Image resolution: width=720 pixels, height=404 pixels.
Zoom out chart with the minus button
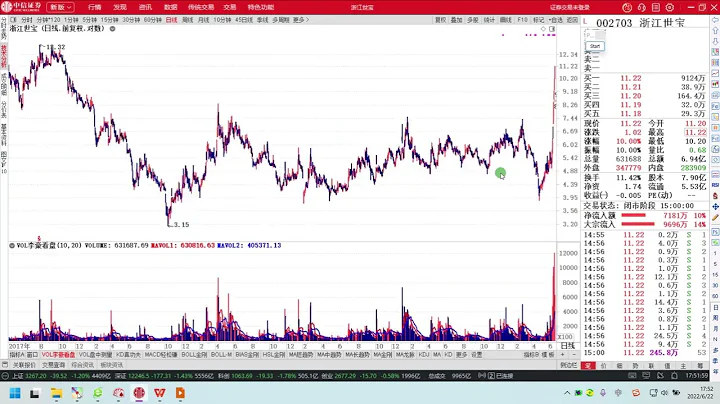(574, 354)
